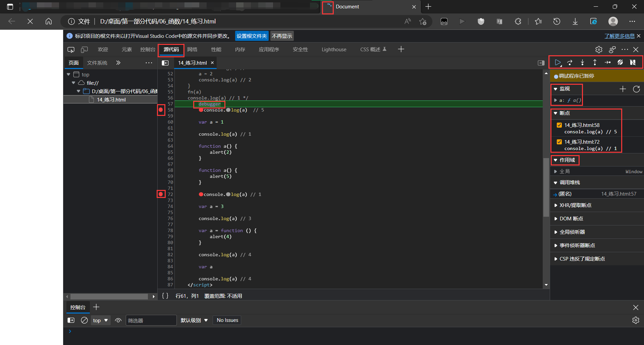Refresh watch expressions icon
The image size is (644, 345).
click(636, 89)
